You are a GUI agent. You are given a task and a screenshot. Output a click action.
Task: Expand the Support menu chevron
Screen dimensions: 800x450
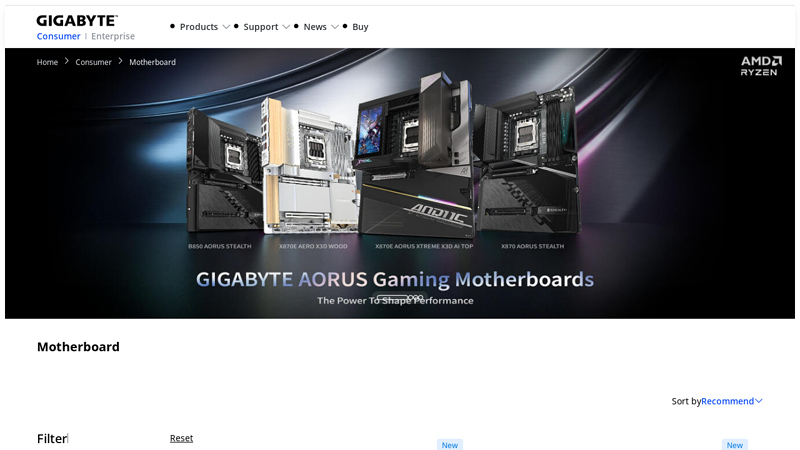coord(286,27)
